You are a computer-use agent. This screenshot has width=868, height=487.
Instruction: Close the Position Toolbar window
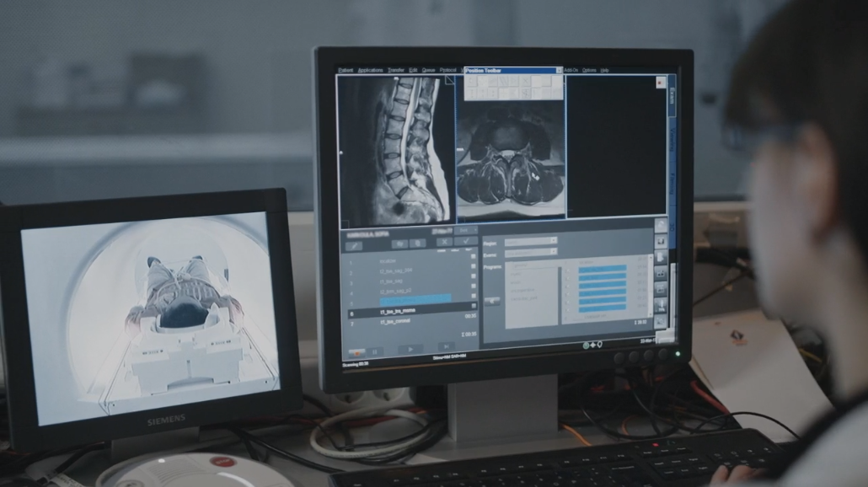(559, 70)
